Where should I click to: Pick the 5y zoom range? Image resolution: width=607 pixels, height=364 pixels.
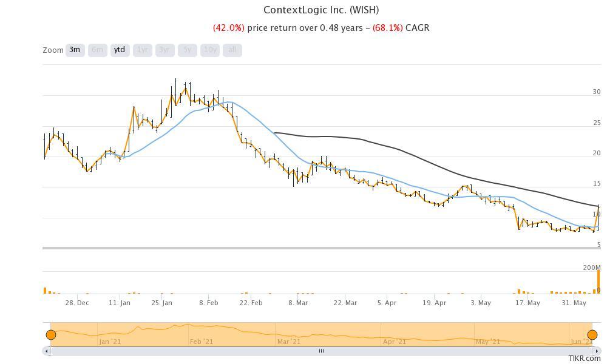pos(188,50)
